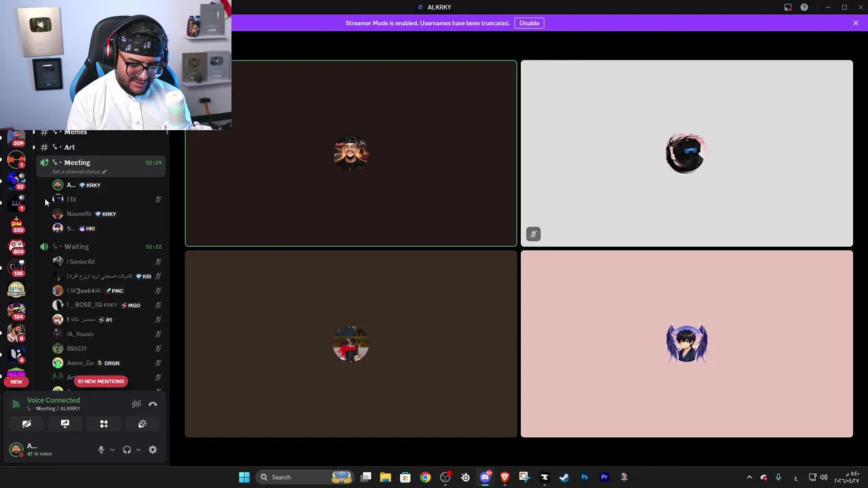Toggle noise suppression icon
The image size is (868, 488).
[x=136, y=404]
